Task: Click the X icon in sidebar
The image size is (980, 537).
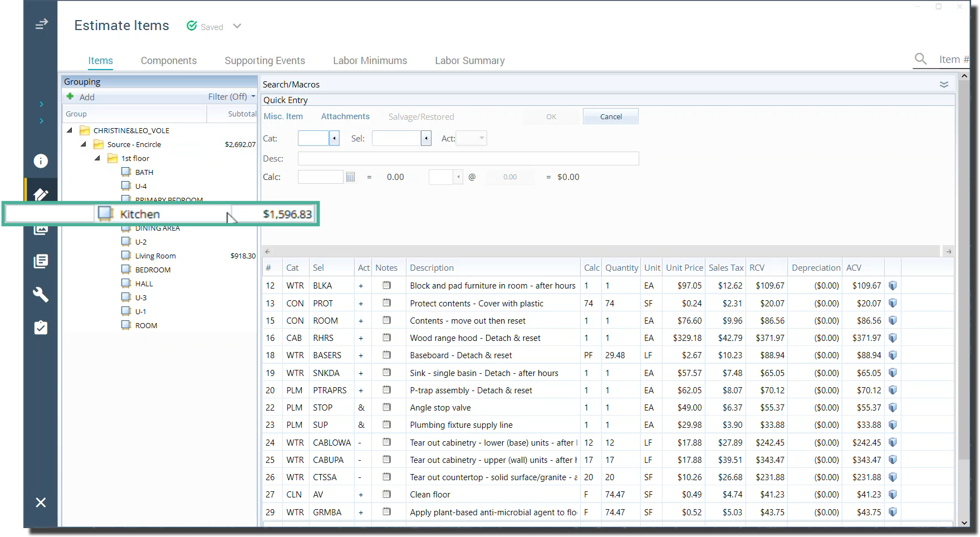Action: click(x=41, y=502)
